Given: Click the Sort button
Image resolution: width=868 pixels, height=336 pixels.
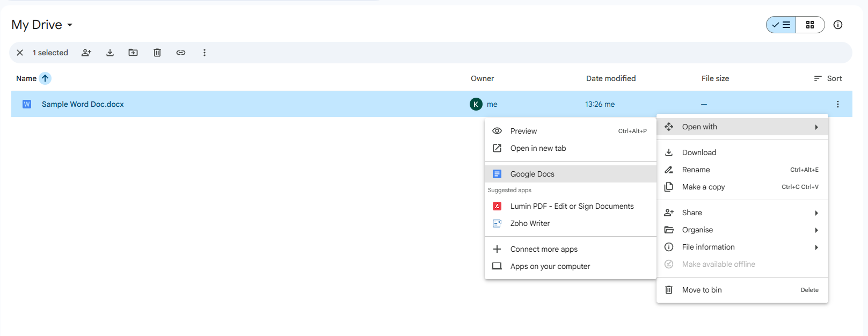Looking at the screenshot, I should click(x=828, y=78).
